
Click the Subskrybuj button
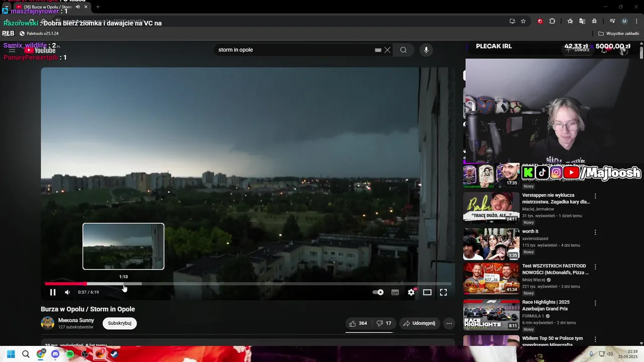tap(120, 323)
